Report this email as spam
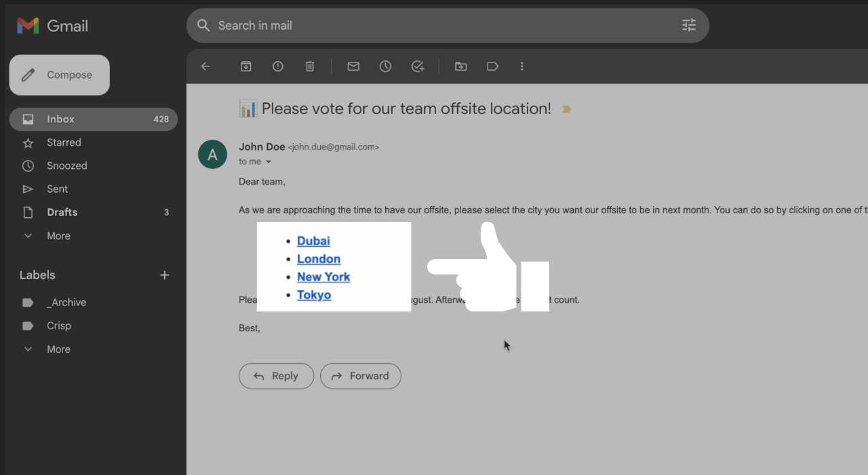The height and width of the screenshot is (475, 868). coord(278,66)
